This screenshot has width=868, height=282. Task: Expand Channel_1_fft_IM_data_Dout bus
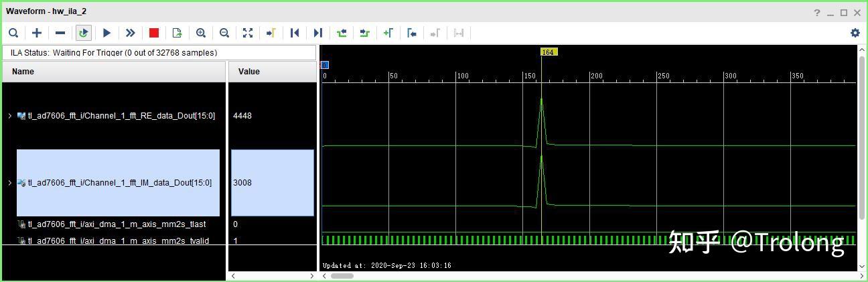point(10,183)
